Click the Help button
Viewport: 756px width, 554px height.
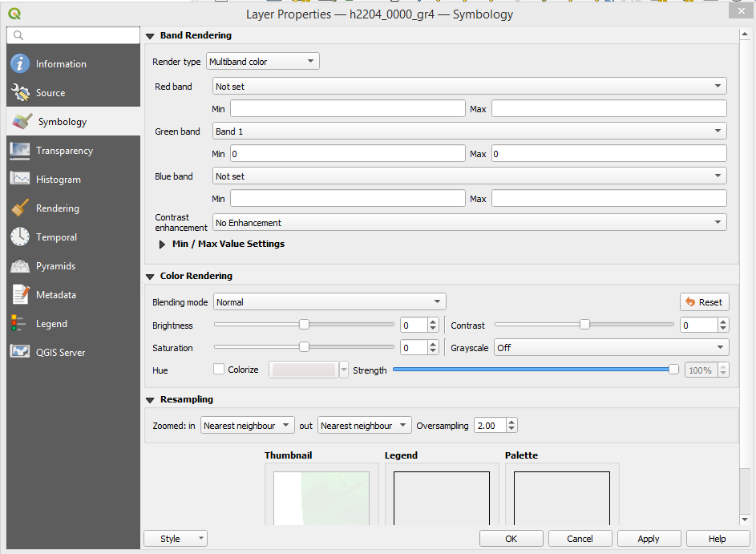[718, 539]
